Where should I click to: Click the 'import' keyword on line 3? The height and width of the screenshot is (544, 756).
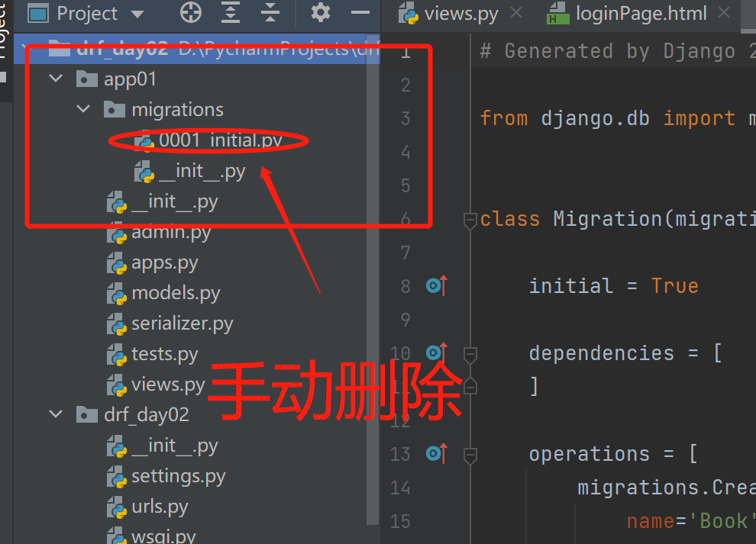click(699, 118)
